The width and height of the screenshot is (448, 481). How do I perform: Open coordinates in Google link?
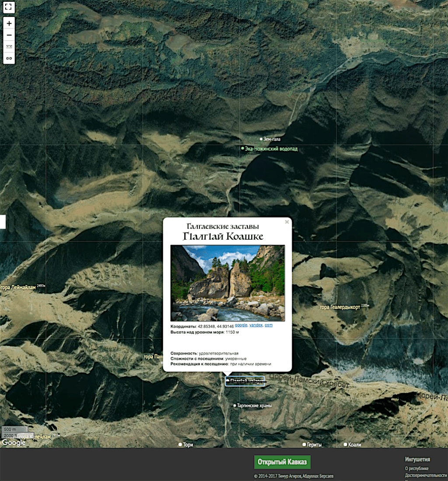click(241, 326)
